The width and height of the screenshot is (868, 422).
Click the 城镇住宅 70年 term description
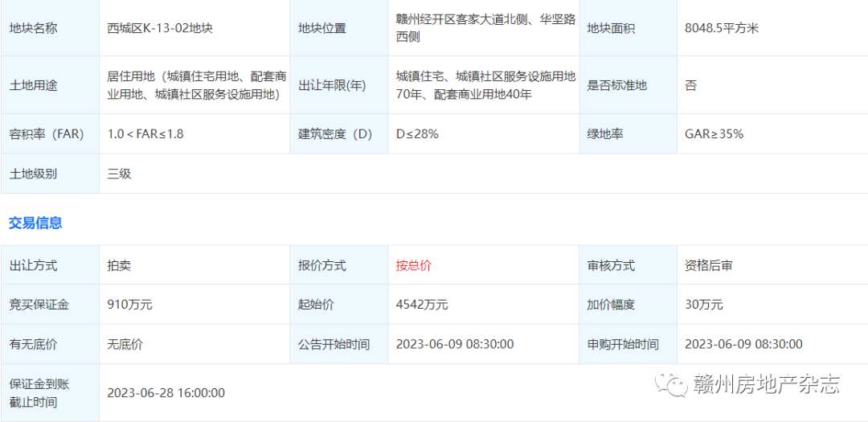click(485, 85)
